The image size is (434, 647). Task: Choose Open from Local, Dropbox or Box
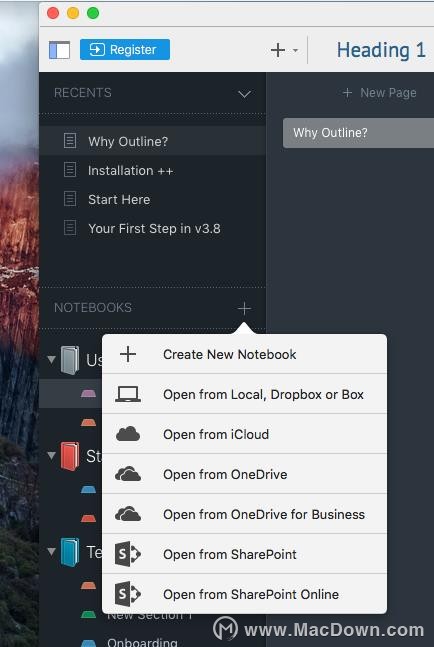pyautogui.click(x=244, y=394)
